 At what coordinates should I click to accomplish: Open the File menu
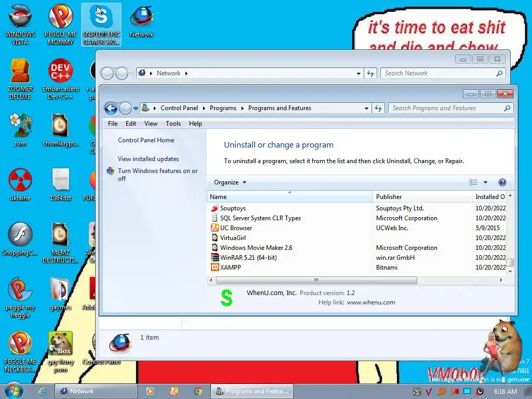[x=113, y=124]
